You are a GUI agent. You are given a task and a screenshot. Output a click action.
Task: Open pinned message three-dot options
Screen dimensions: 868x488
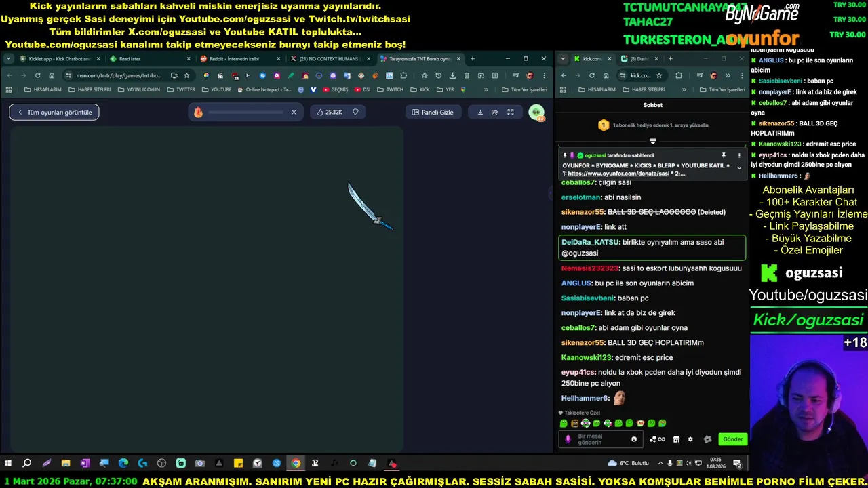tap(739, 156)
